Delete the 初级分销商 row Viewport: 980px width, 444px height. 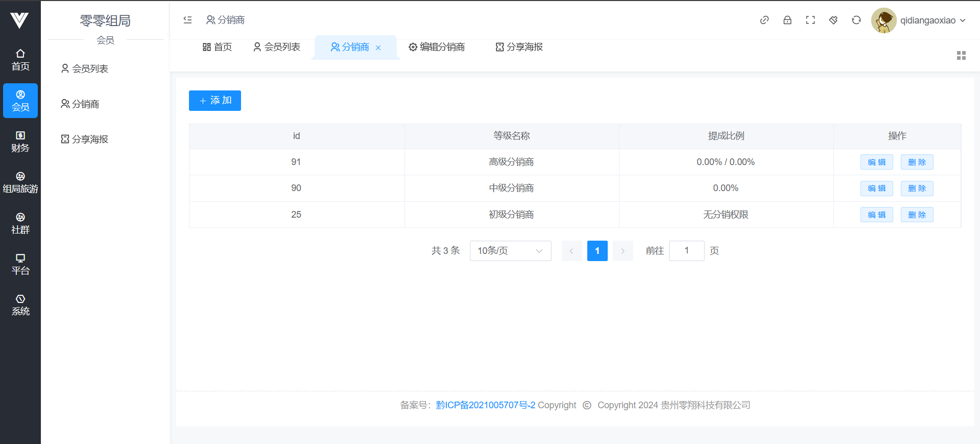tap(917, 215)
